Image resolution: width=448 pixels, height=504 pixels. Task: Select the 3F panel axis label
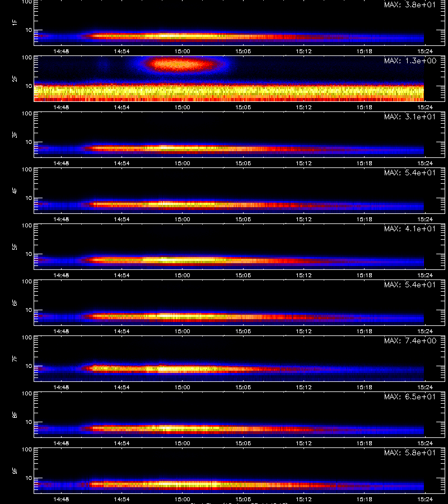pos(15,134)
